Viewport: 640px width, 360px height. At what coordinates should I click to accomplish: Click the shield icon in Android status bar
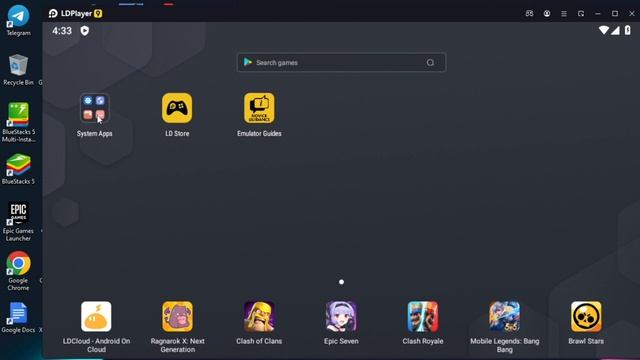[x=84, y=31]
